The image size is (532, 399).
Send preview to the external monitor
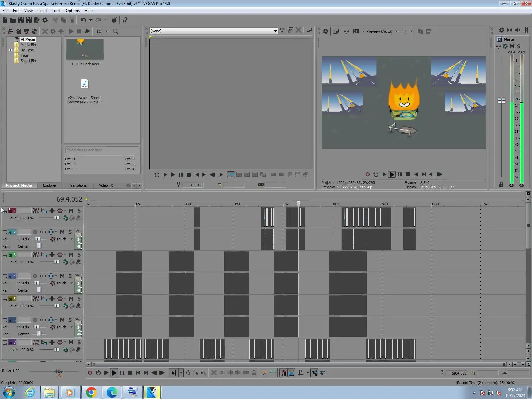[336, 31]
